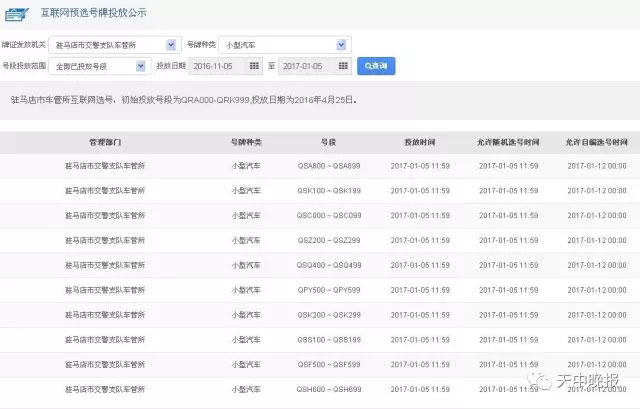Click 2017-01-12 00:00 in the QSZ200 row

point(597,240)
